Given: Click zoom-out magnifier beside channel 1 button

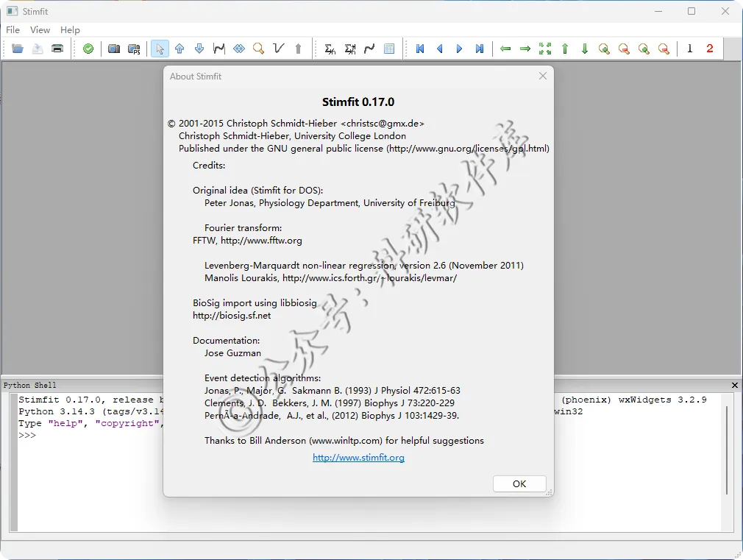Looking at the screenshot, I should [x=664, y=49].
